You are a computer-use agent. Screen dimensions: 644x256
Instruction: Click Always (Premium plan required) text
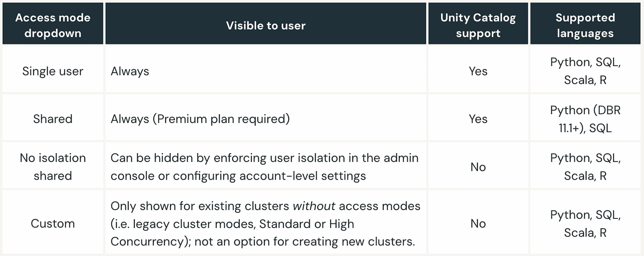coord(200,119)
